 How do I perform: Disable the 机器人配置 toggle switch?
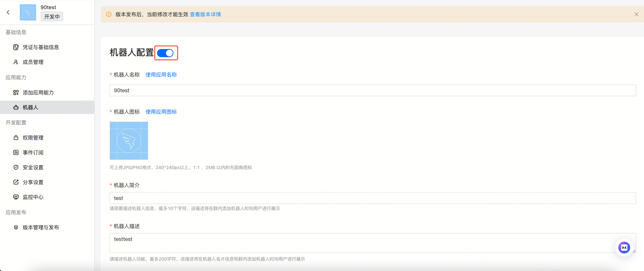click(166, 52)
